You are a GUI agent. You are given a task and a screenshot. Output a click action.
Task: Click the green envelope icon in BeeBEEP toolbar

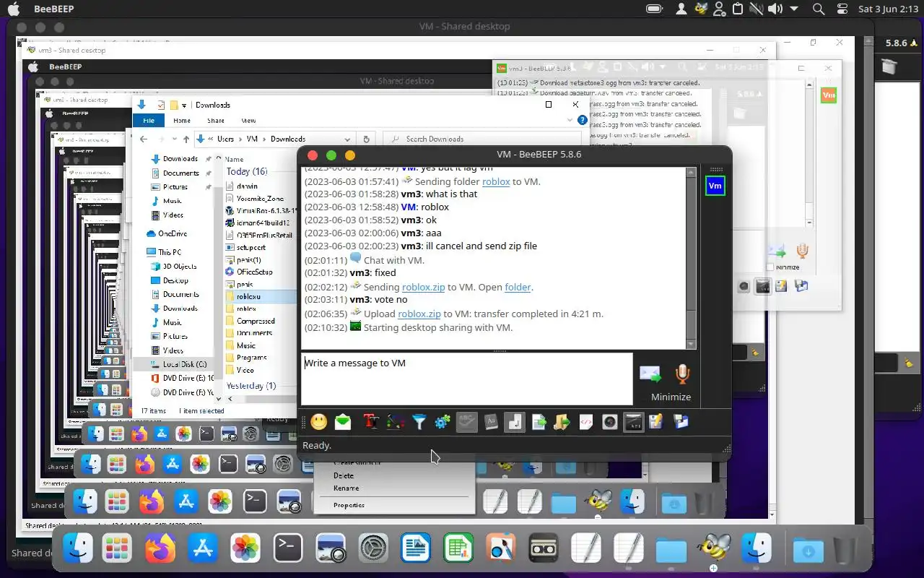tap(343, 422)
